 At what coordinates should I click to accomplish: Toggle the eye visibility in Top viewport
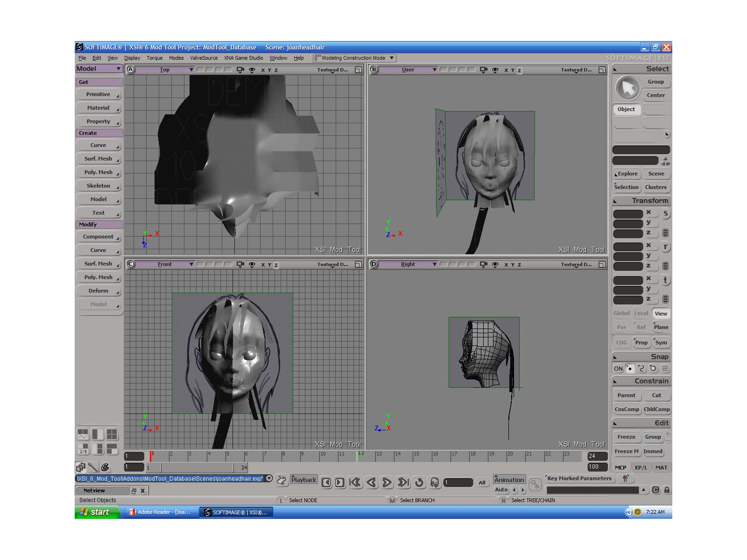(x=252, y=70)
